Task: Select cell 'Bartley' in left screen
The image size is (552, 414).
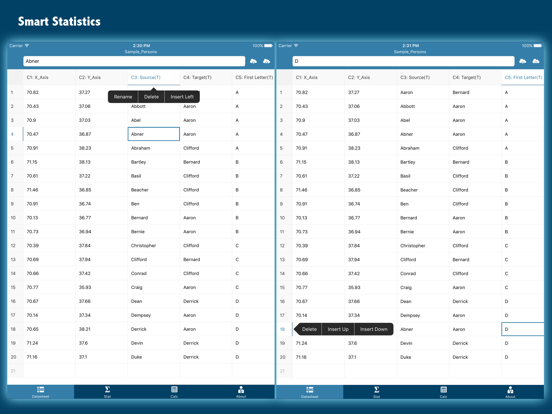Action: [x=153, y=162]
